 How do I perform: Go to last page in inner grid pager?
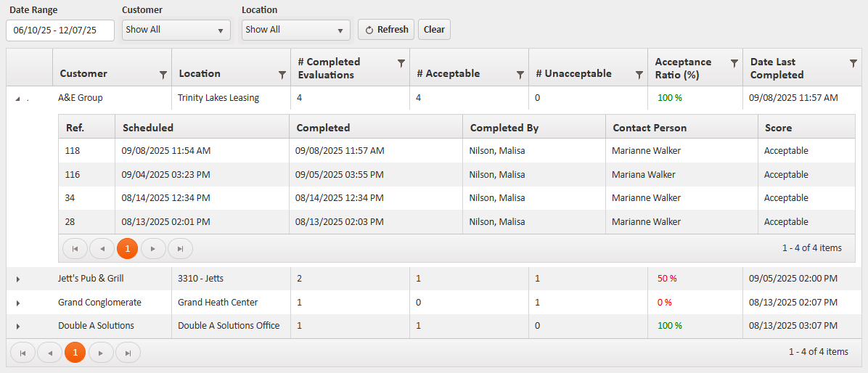click(180, 248)
